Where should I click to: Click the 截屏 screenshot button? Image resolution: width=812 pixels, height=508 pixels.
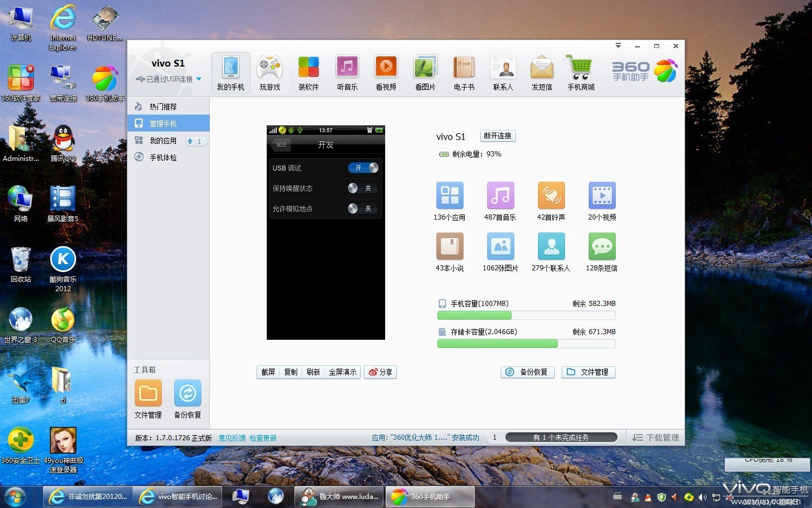[268, 372]
